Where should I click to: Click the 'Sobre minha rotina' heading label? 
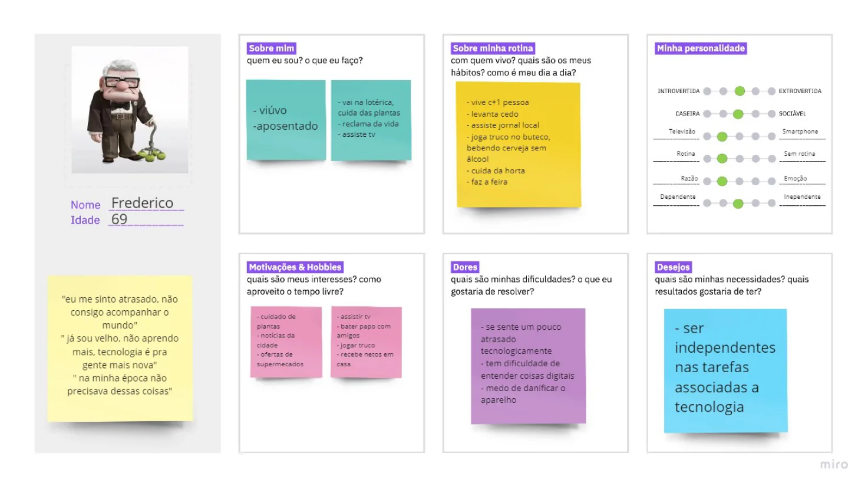coord(493,48)
